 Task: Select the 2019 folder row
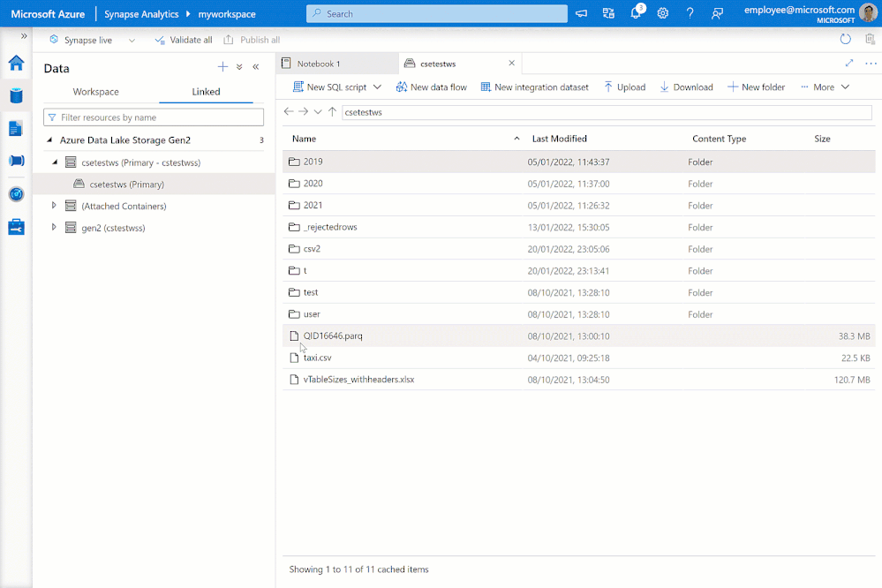click(x=579, y=162)
